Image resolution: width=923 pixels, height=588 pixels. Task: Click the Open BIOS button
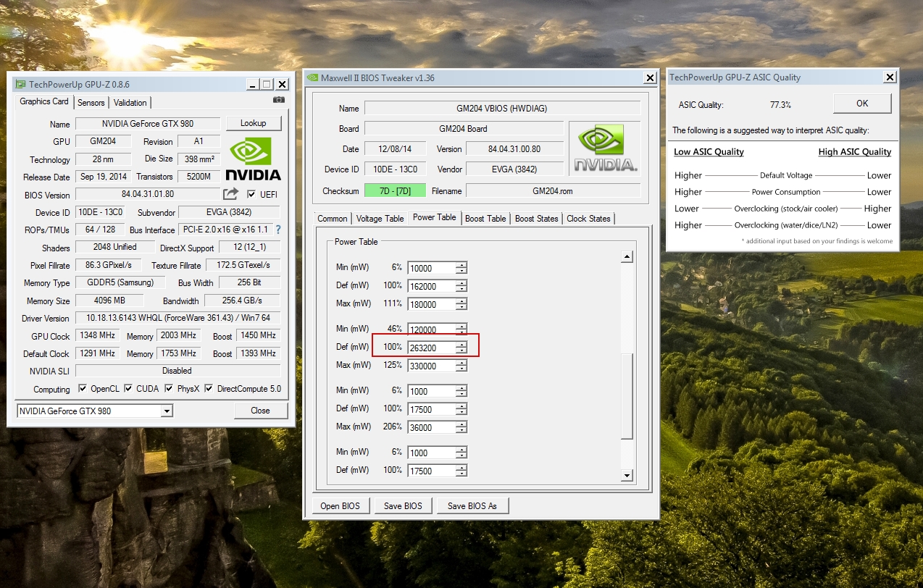[x=341, y=505]
